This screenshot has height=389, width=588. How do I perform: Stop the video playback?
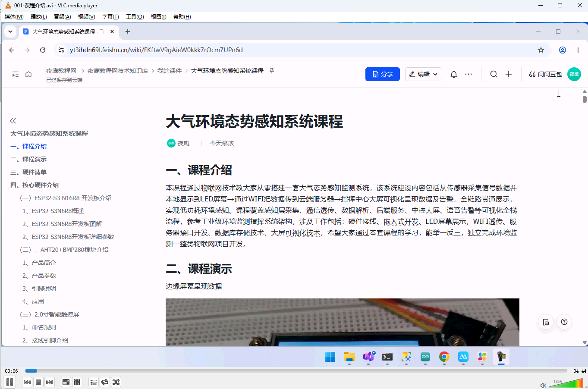click(38, 382)
